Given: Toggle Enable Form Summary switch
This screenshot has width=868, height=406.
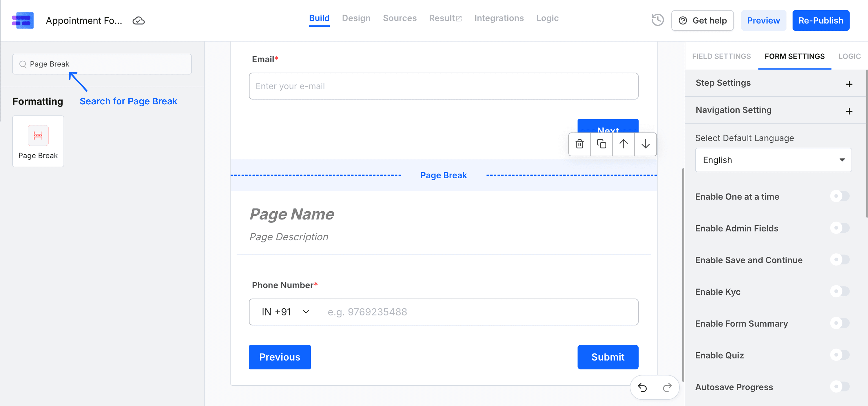Looking at the screenshot, I should tap(840, 323).
